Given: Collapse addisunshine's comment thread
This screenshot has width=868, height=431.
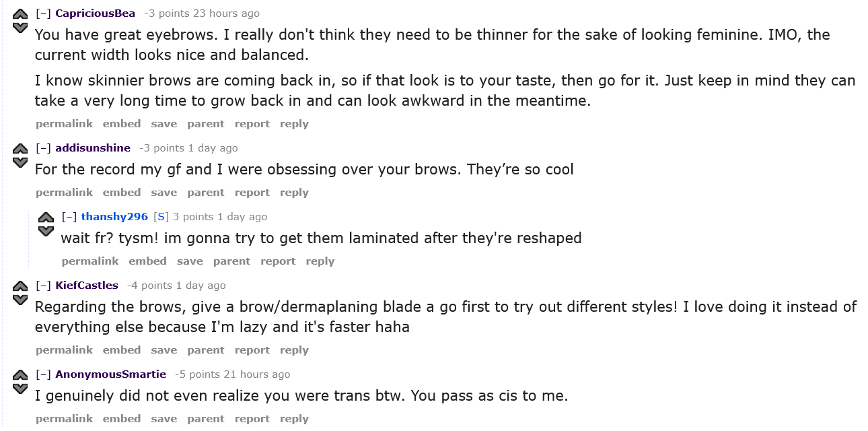Looking at the screenshot, I should click(x=43, y=148).
